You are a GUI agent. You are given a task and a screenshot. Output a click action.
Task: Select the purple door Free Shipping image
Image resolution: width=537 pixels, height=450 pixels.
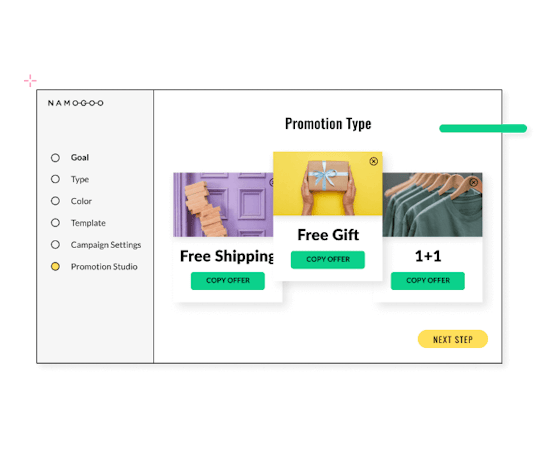223,205
